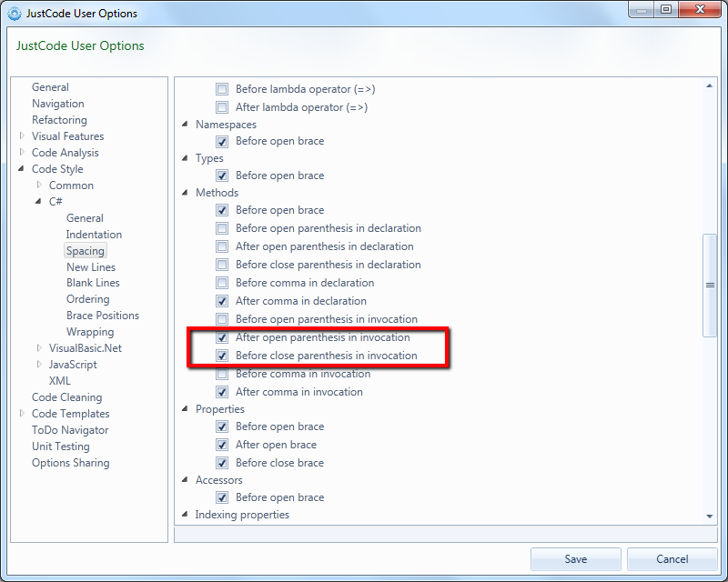Click the JustCode gear icon in title bar
Viewport: 728px width, 582px height.
[15, 14]
